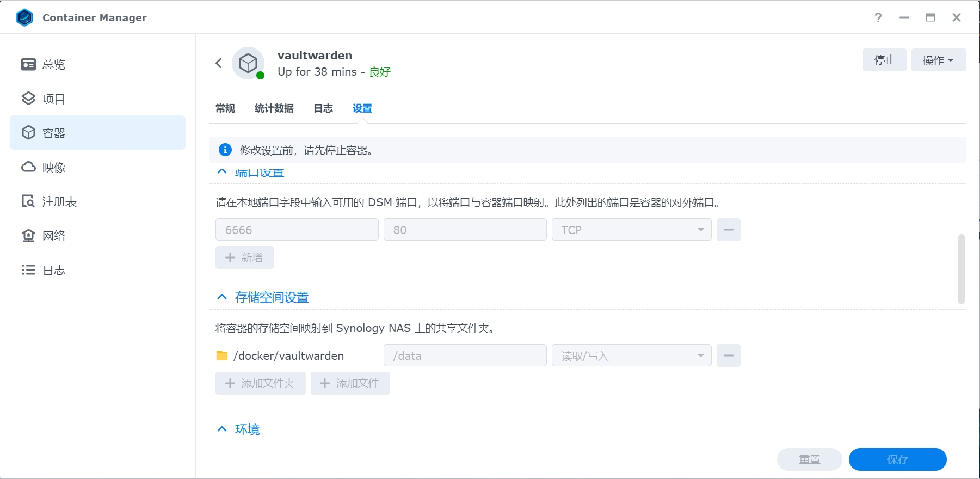Remove the /docker/vaultwarden volume mapping row
Screen dimensions: 980x479
tap(728, 355)
